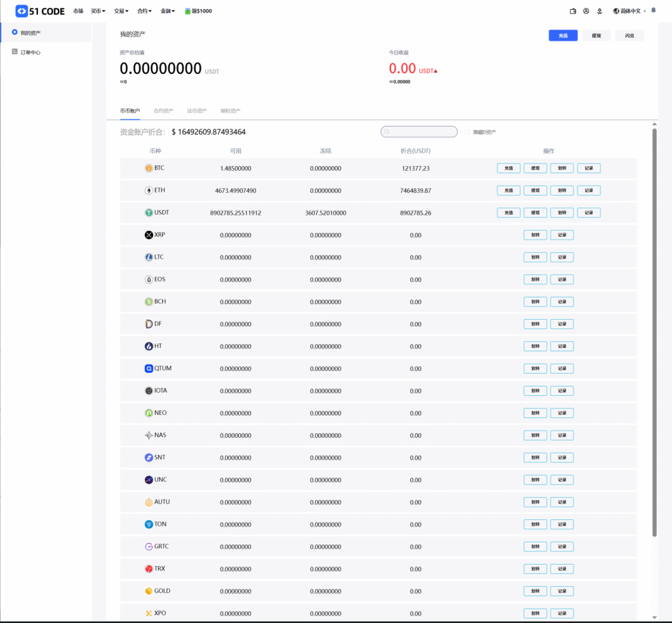Click the BTC coin icon
The image size is (672, 623).
(148, 168)
